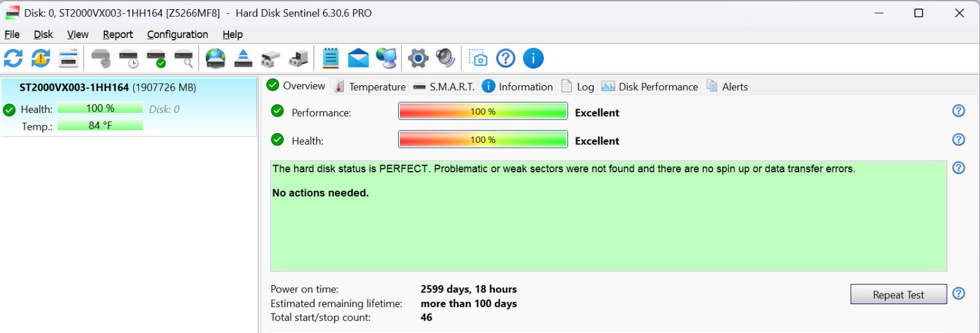The width and height of the screenshot is (980, 333).
Task: Click the 'Estimated remaining lifetime:' label
Action: (336, 304)
